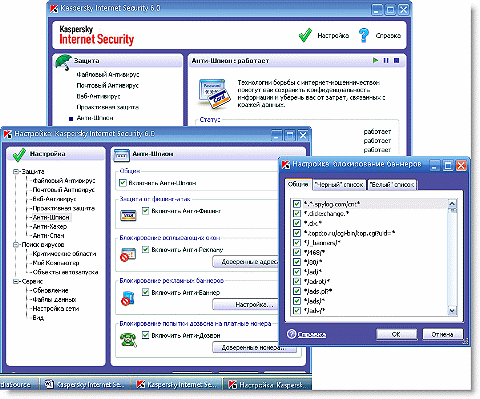Open the "Черный" список tab

click(x=339, y=185)
